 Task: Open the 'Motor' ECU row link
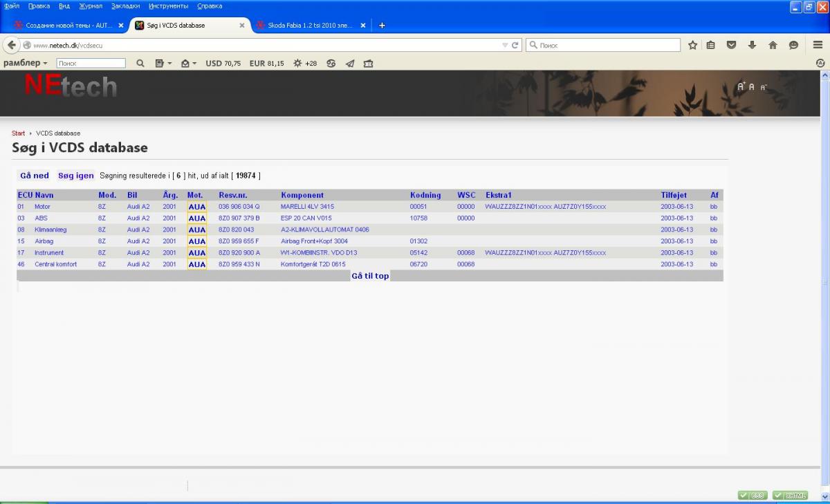click(x=42, y=207)
